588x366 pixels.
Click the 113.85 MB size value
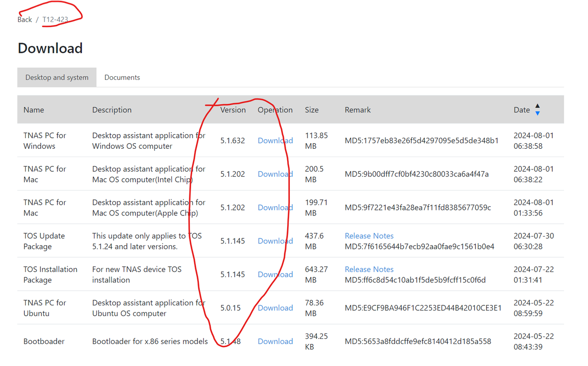317,141
